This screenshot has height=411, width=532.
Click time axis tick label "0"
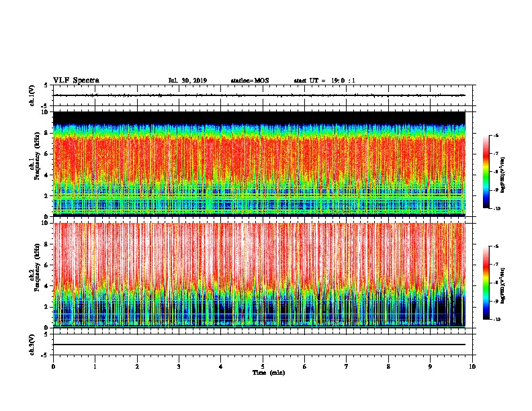[53, 367]
